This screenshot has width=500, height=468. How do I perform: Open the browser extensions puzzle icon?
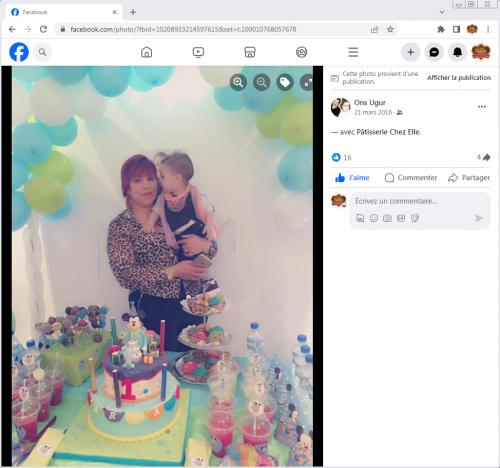point(441,29)
